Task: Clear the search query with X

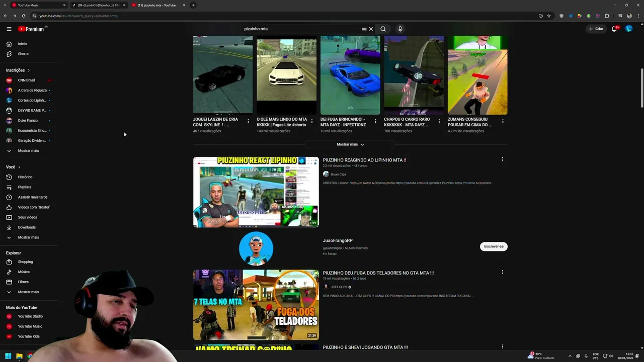Action: (x=371, y=29)
